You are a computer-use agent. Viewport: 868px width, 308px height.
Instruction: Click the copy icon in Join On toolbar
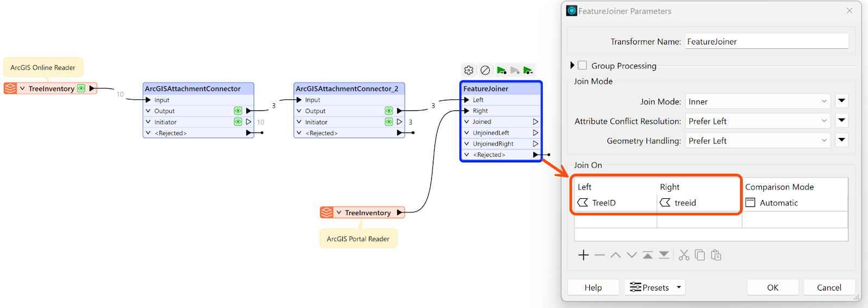click(x=700, y=255)
